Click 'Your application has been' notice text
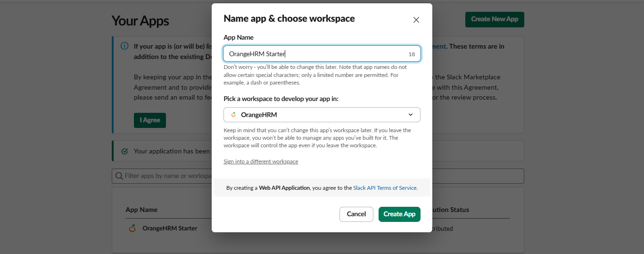Screen dimensions: 644x254 (x=172, y=152)
